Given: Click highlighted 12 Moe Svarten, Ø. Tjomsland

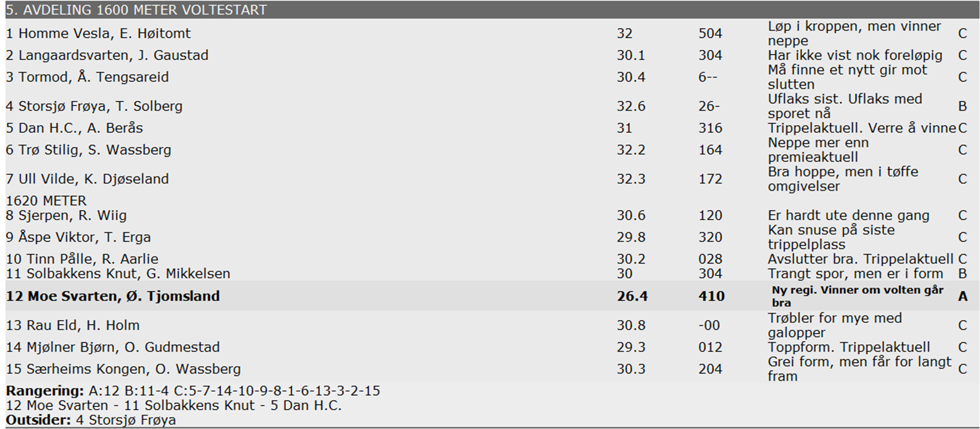Looking at the screenshot, I should pos(113,296).
